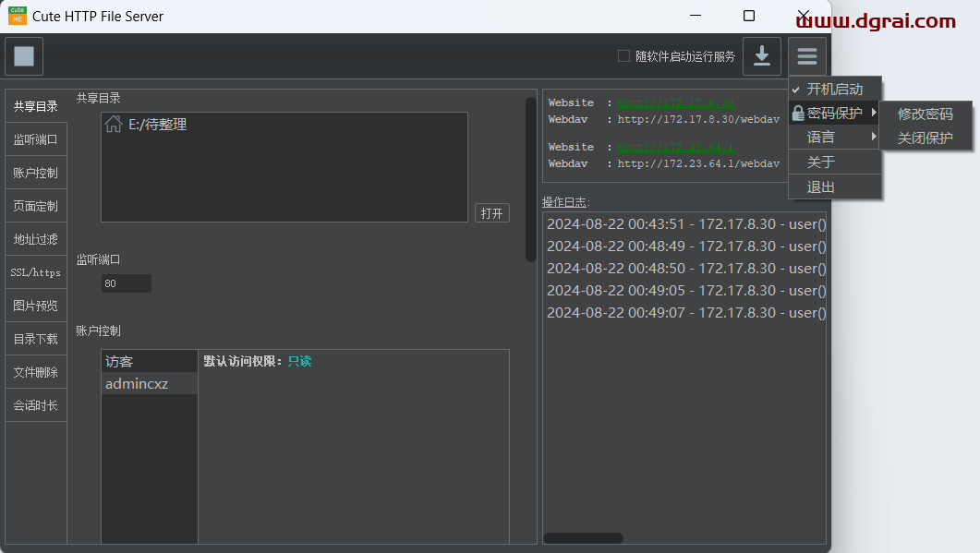The image size is (980, 553).
Task: Open the 文件删除 side tab
Action: click(36, 372)
